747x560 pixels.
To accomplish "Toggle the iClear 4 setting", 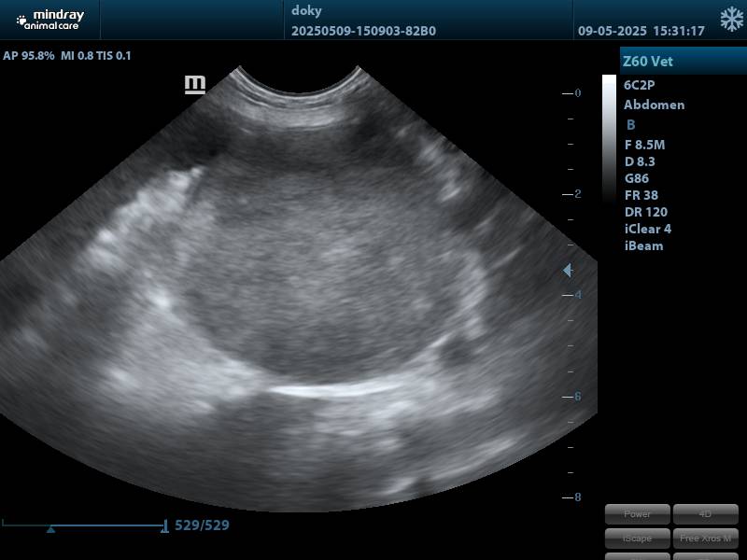I will 647,229.
